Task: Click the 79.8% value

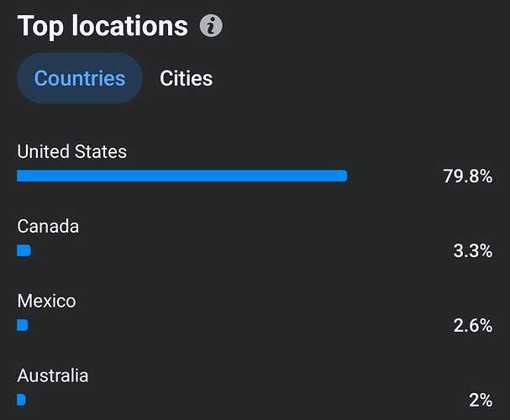Action: click(x=468, y=176)
